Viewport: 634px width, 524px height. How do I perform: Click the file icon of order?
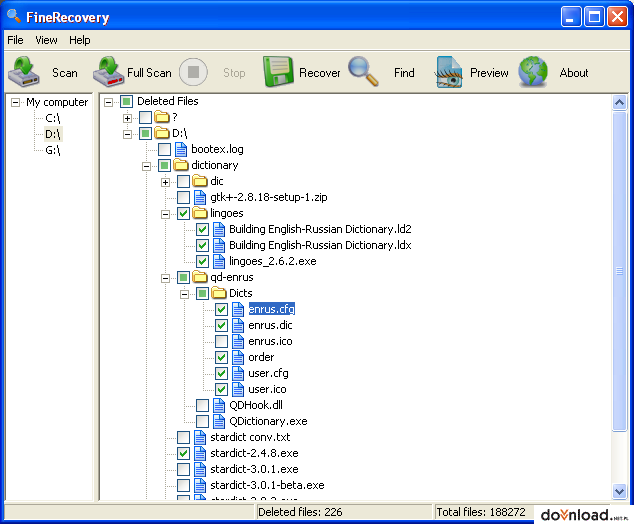[x=238, y=357]
